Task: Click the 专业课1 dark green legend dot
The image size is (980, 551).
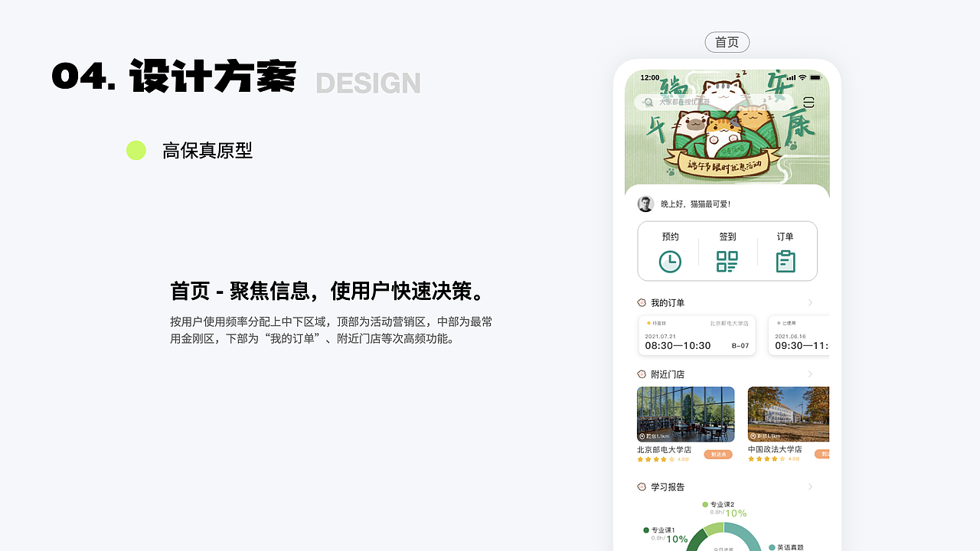Action: 646,530
